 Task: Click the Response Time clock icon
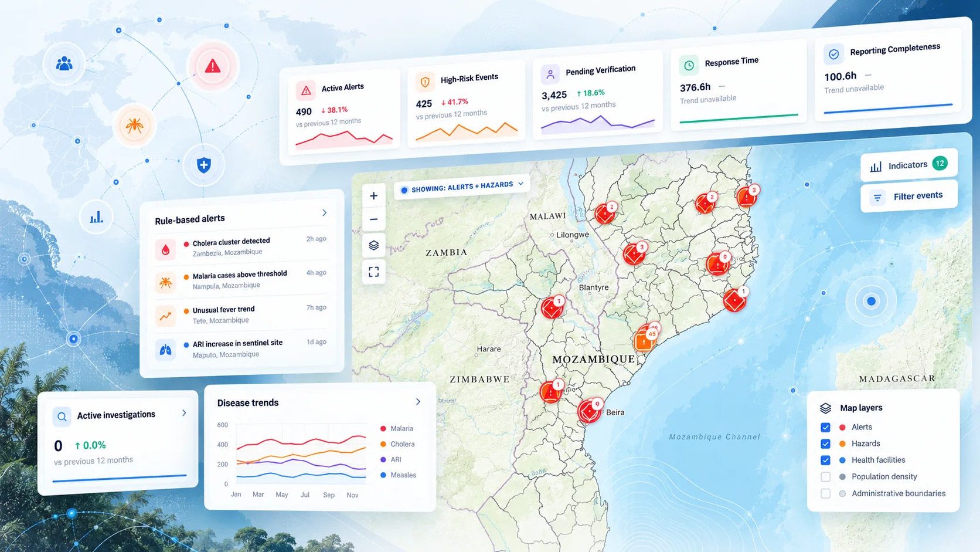(689, 65)
